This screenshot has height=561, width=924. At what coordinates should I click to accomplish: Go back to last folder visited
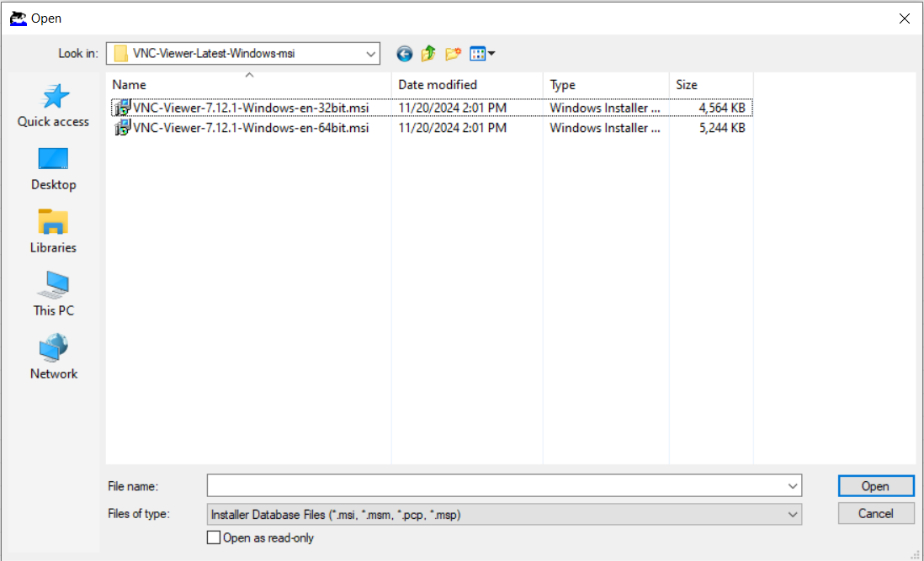pos(404,54)
